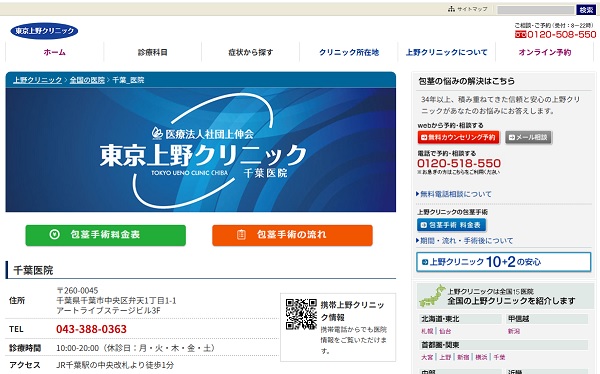Open the 上野クリニックについて menu item
This screenshot has height=374, width=600.
click(x=447, y=52)
